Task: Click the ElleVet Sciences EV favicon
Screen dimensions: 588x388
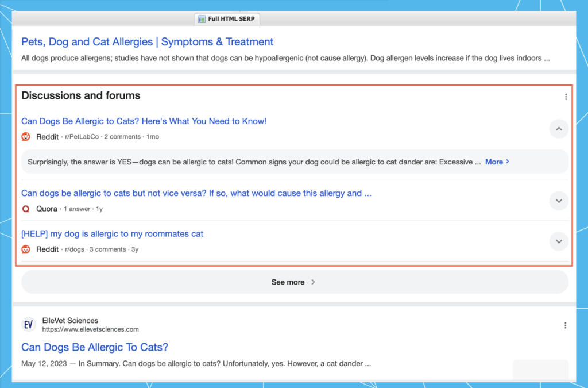Action: [28, 324]
